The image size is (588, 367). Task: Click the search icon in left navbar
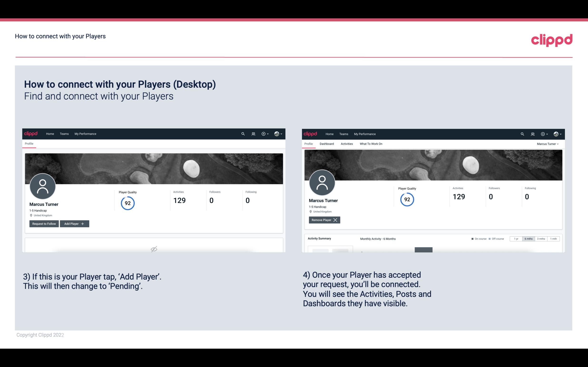pos(242,133)
